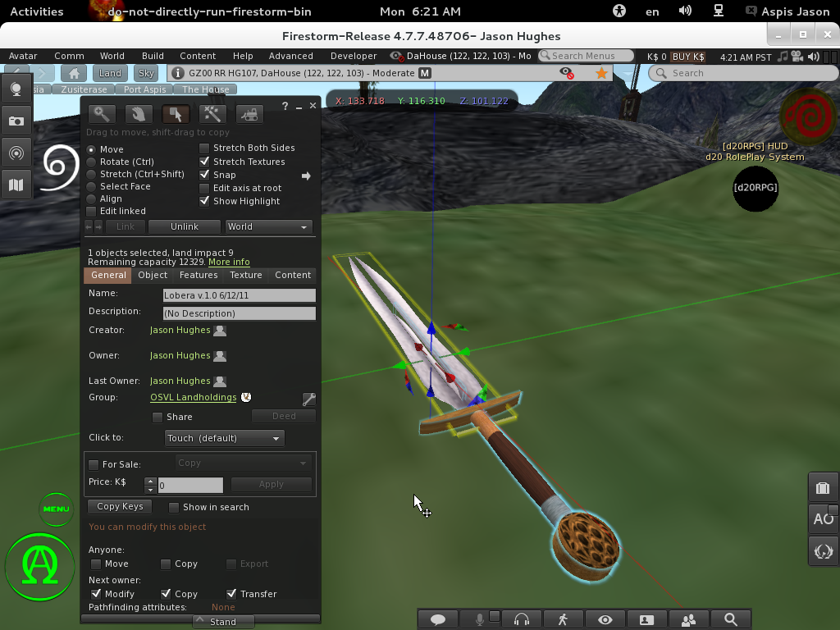Image resolution: width=840 pixels, height=630 pixels.
Task: Toggle Show Highlight checkbox
Action: pyautogui.click(x=204, y=201)
